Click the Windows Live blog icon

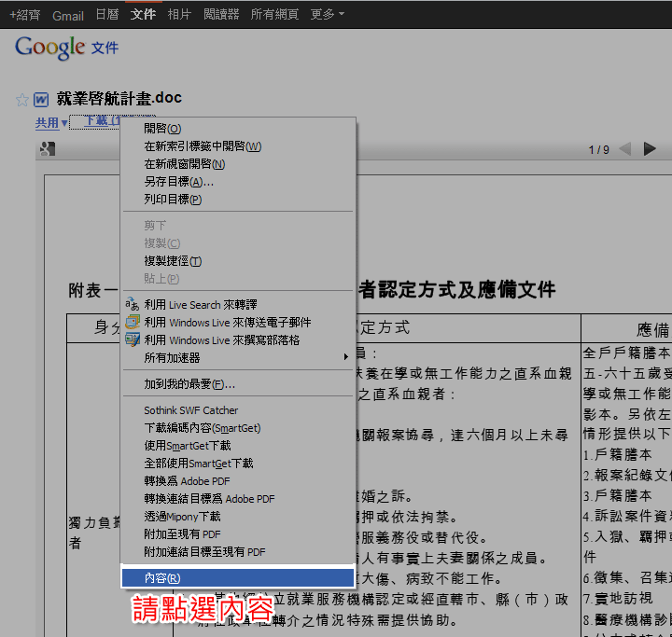133,339
